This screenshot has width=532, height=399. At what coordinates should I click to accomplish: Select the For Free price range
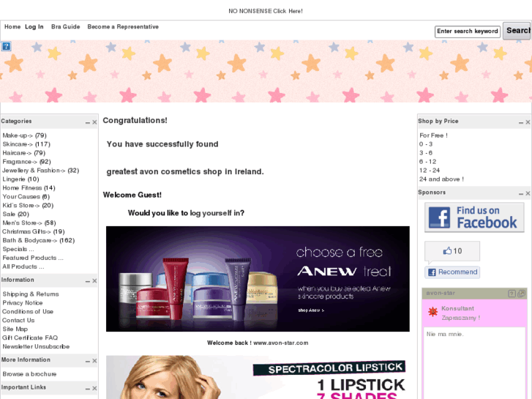click(433, 135)
